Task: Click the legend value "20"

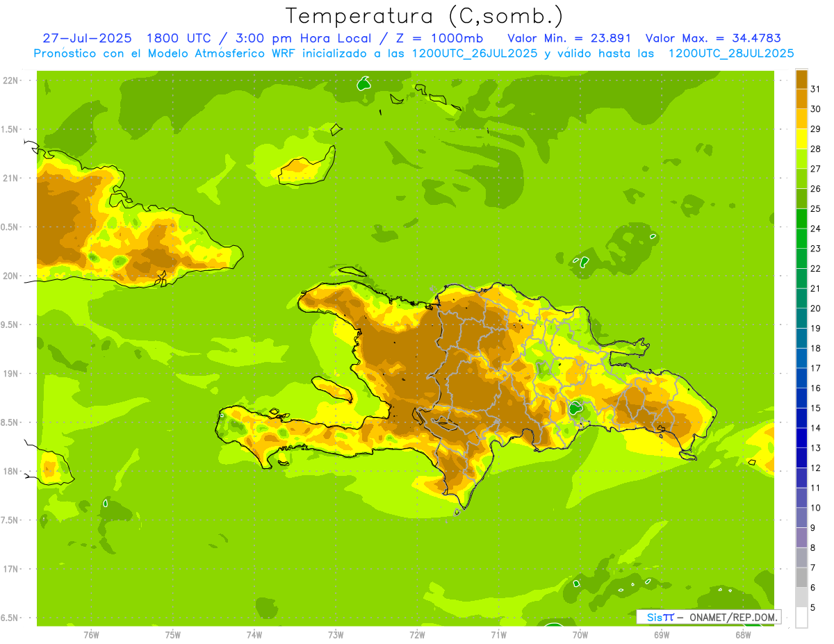Action: coord(816,308)
